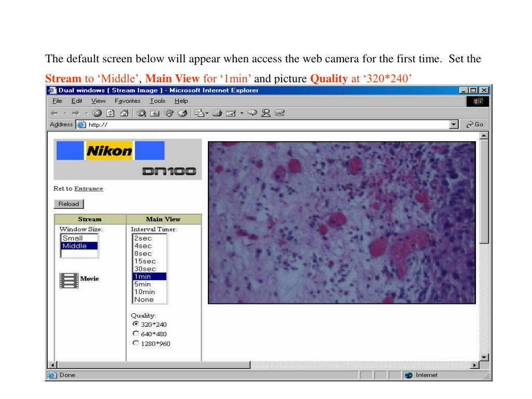The width and height of the screenshot is (532, 399).
Task: Select the 640*480 quality option
Action: tap(136, 334)
